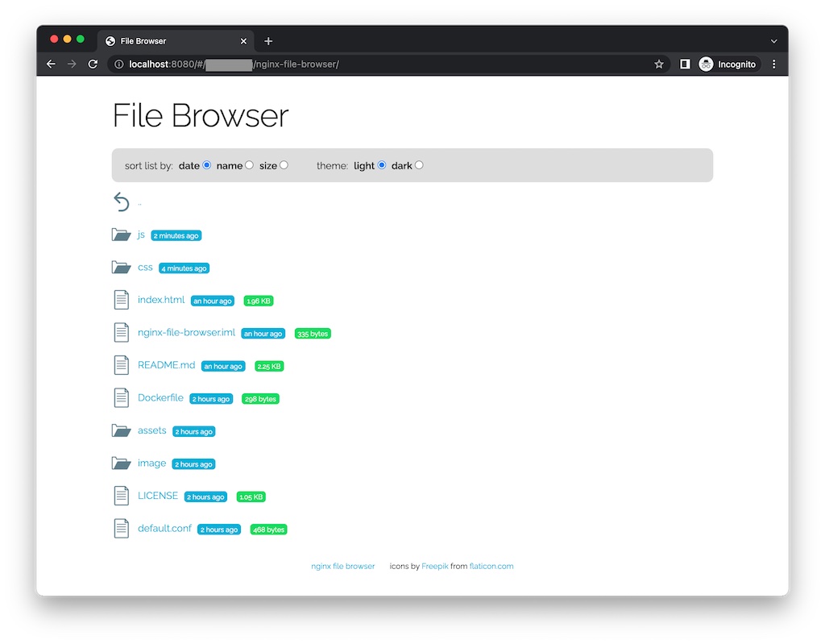
Task: Open the assets folder link
Action: (152, 430)
